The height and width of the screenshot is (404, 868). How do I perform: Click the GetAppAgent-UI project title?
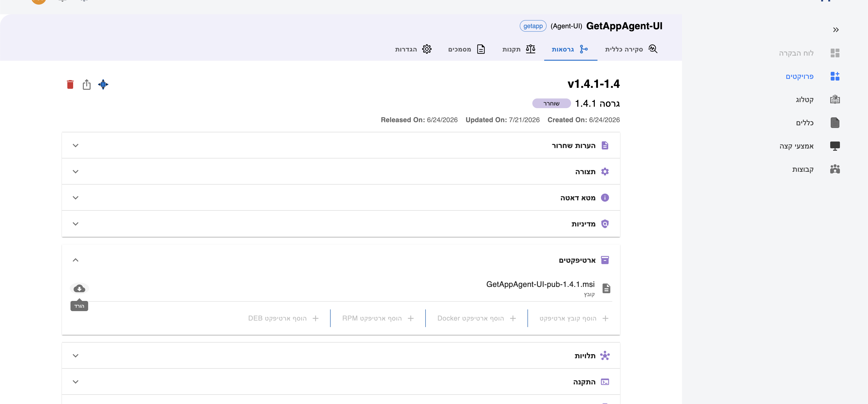coord(624,26)
